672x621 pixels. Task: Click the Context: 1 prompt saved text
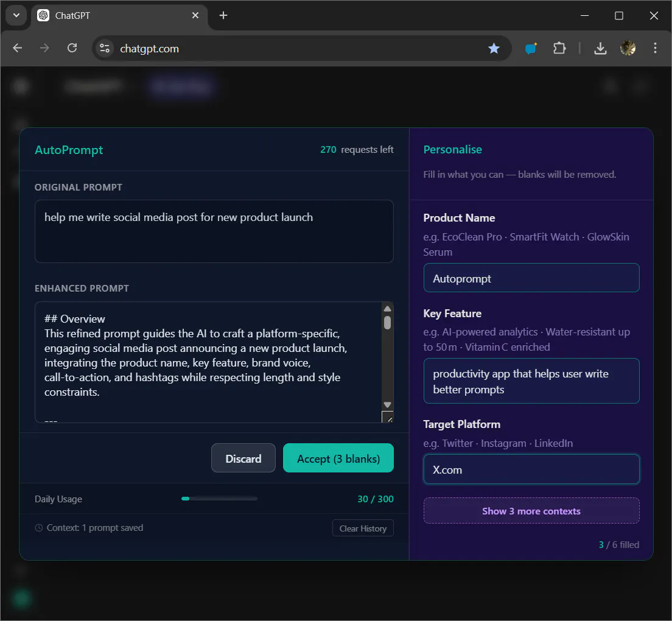(95, 528)
